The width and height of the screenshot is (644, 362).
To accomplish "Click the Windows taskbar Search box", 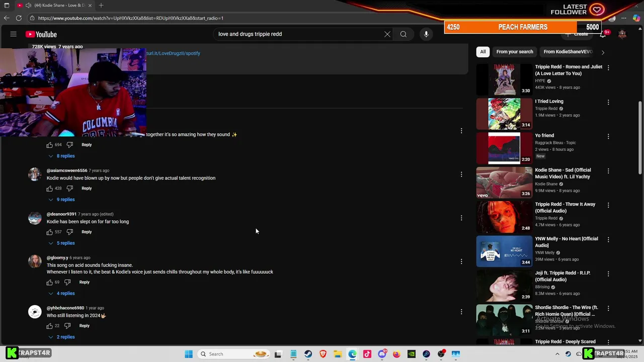I will (x=234, y=354).
